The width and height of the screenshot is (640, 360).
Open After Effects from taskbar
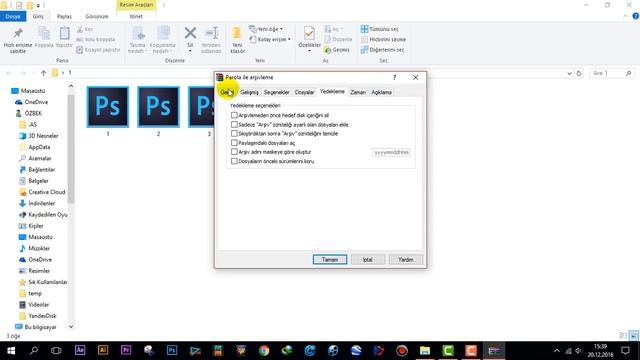(80, 350)
